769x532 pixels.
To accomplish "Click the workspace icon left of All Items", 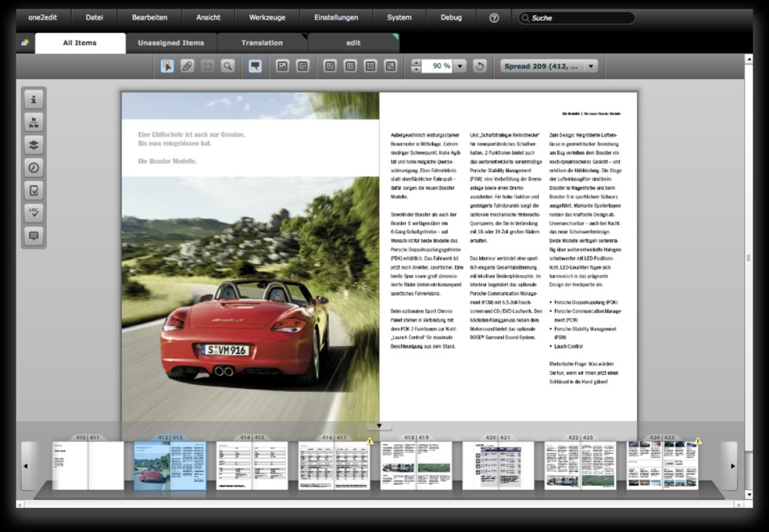I will 25,43.
